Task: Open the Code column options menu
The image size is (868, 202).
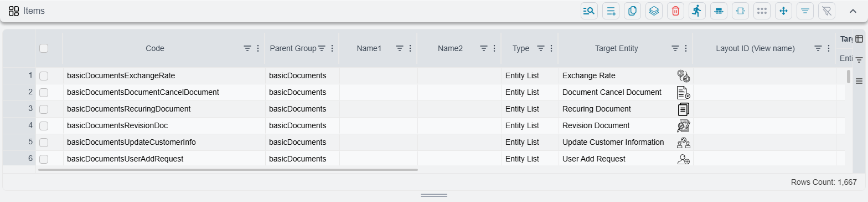Action: coord(257,49)
